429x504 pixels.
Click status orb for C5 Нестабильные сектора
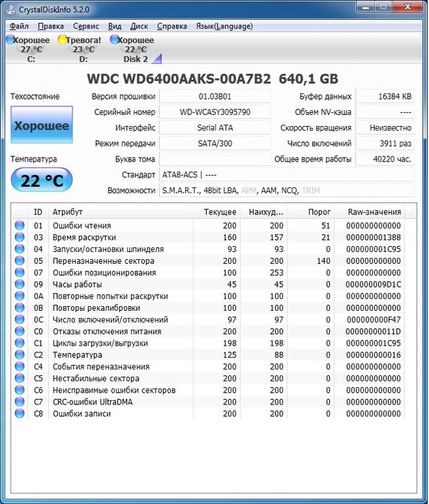click(20, 378)
